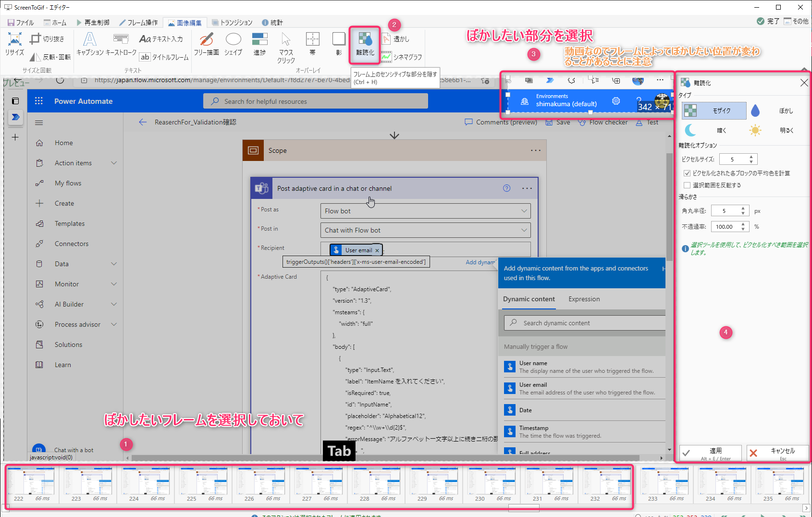The height and width of the screenshot is (517, 812).
Task: Click the ピクセルサイズ value field
Action: [x=733, y=159]
